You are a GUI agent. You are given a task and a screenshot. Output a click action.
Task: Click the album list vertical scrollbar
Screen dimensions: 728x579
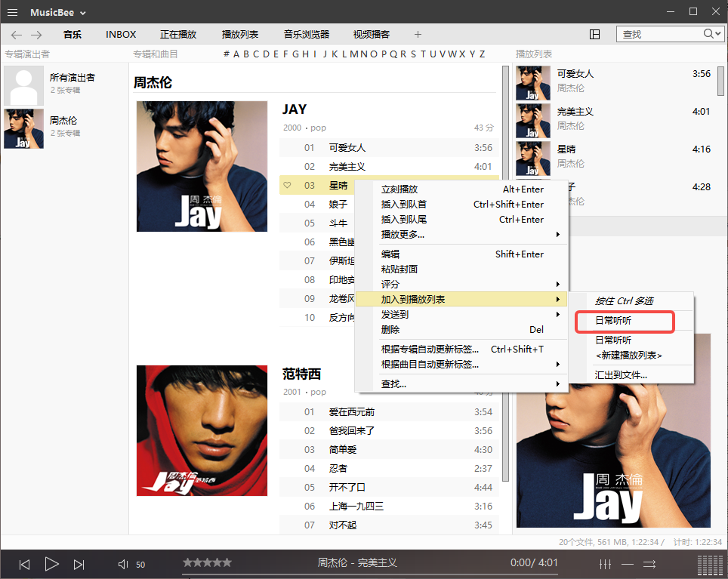[x=506, y=274]
